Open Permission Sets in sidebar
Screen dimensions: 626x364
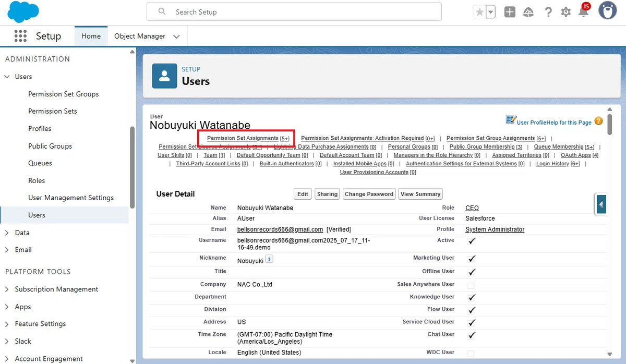(x=53, y=111)
